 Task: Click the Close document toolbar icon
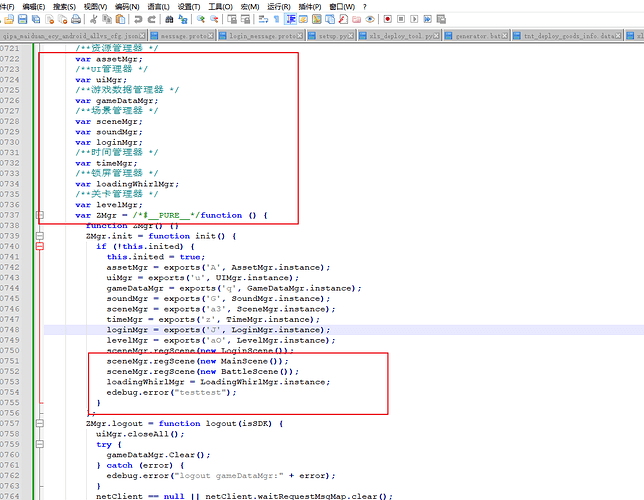50,19
